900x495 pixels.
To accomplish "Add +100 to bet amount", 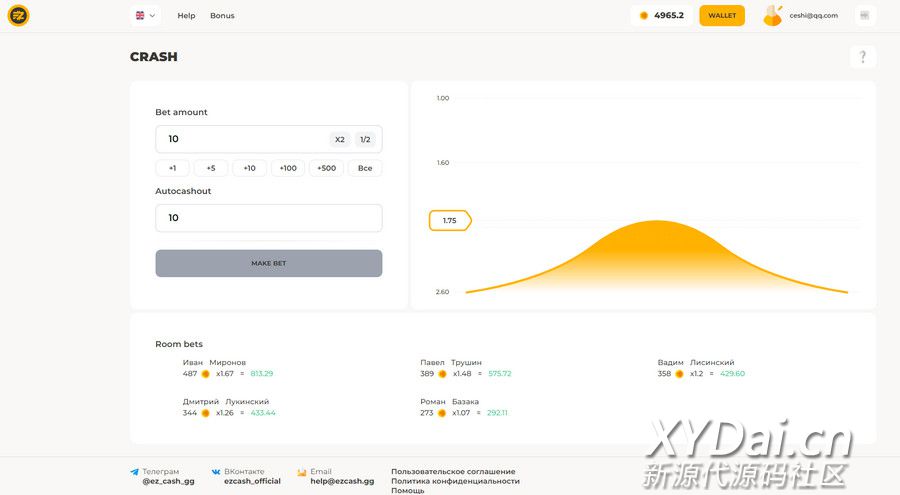I will click(288, 168).
